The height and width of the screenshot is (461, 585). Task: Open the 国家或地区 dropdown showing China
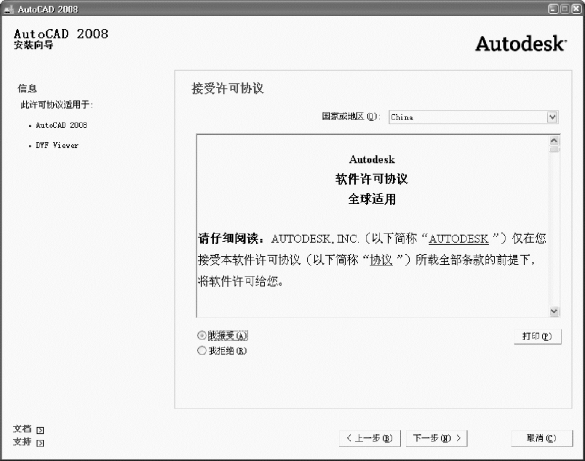pyautogui.click(x=473, y=117)
